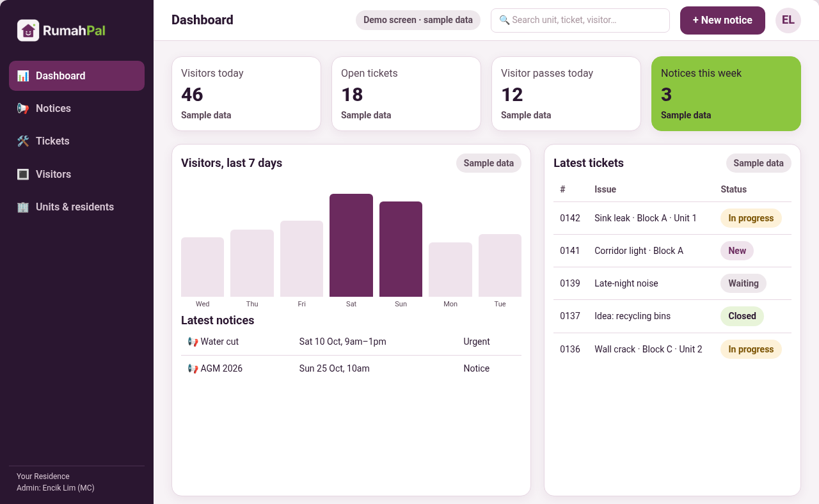Screen dimensions: 819x504
Task: Click the Notices megaphone sidebar icon
Action: pyautogui.click(x=23, y=108)
